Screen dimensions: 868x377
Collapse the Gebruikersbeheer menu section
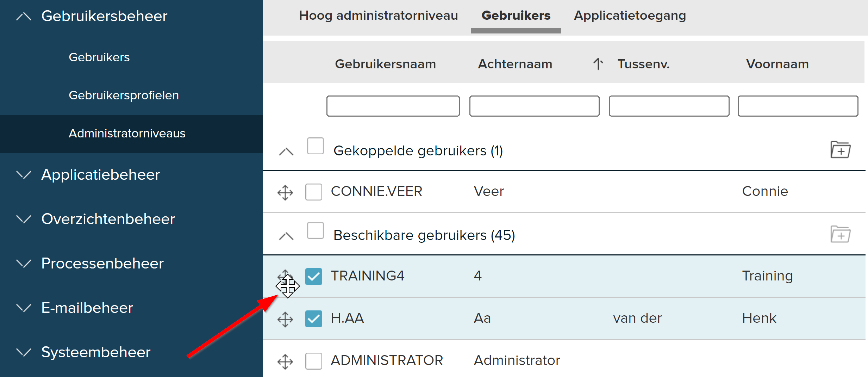click(x=24, y=17)
